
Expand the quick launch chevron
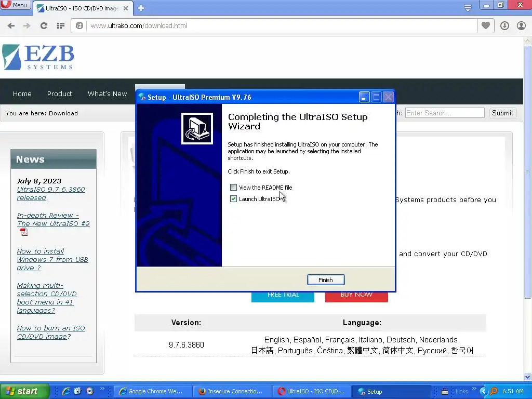click(x=102, y=389)
